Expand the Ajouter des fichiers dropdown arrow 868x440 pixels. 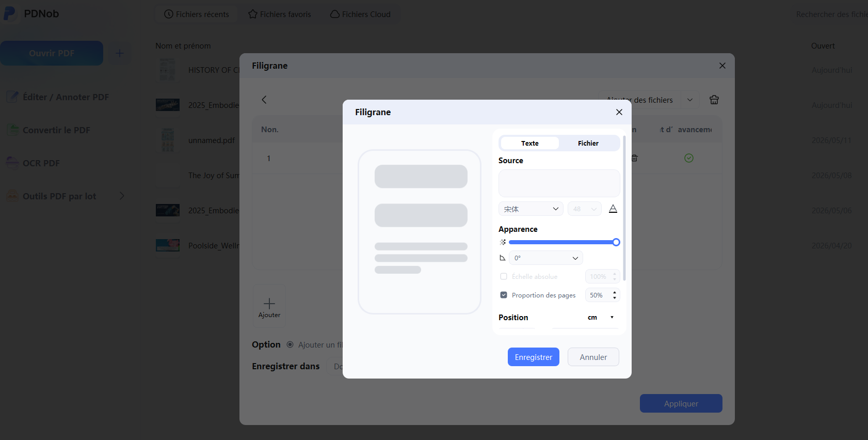(x=689, y=100)
